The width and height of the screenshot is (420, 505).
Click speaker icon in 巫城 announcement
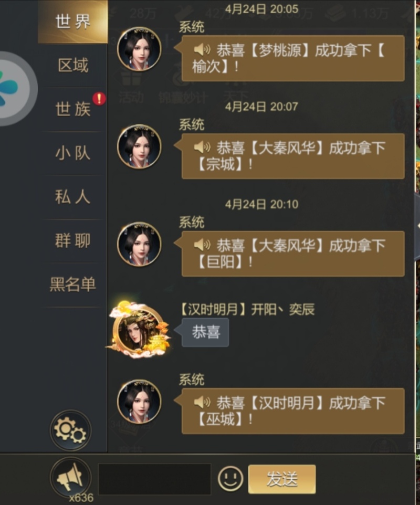click(202, 402)
